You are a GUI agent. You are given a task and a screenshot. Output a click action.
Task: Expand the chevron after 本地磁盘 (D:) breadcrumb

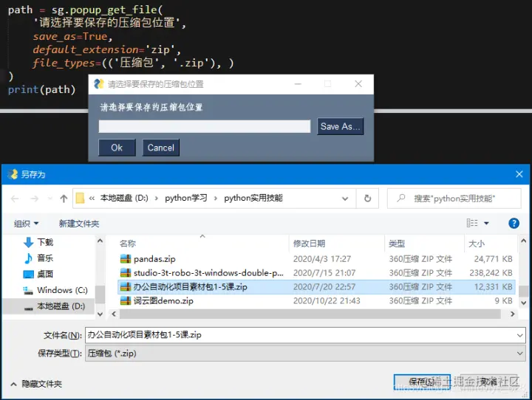(157, 199)
